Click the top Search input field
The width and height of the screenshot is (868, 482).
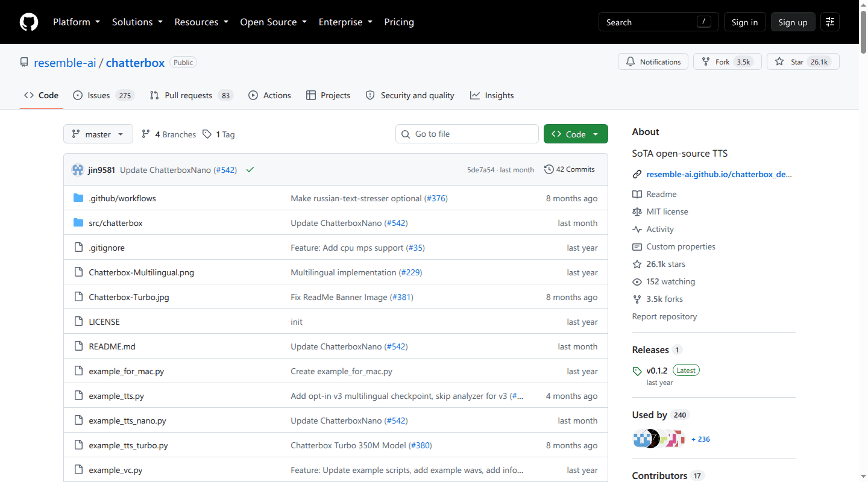click(x=659, y=22)
